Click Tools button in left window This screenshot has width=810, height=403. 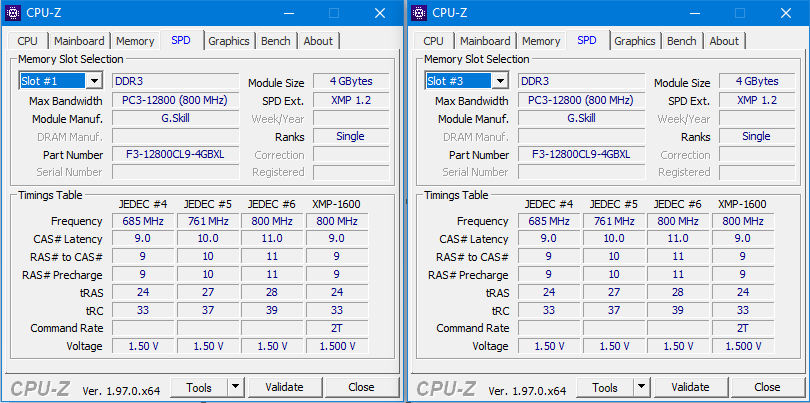point(199,386)
